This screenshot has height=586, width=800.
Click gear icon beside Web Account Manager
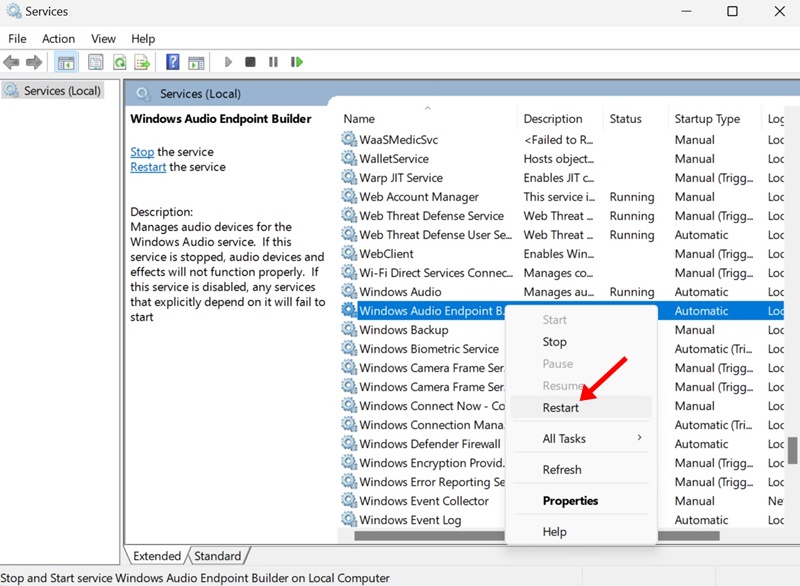coord(349,196)
